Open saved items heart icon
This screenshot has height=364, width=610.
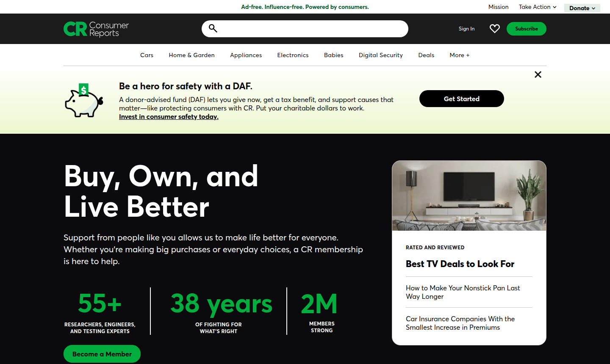494,29
